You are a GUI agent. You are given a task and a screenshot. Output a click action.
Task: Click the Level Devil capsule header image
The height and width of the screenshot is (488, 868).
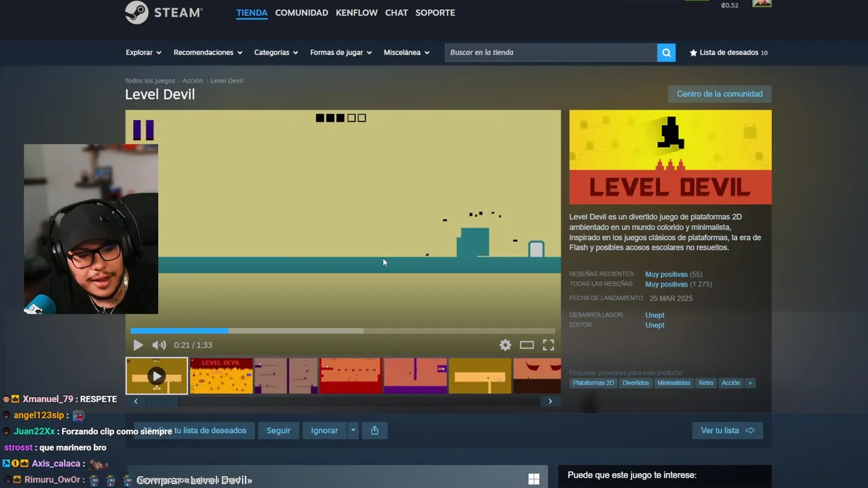click(x=671, y=157)
